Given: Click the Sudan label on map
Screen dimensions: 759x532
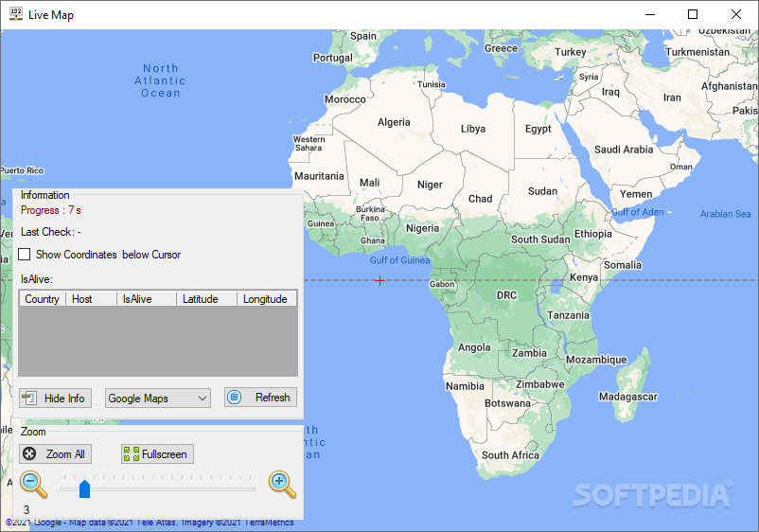Looking at the screenshot, I should (542, 191).
